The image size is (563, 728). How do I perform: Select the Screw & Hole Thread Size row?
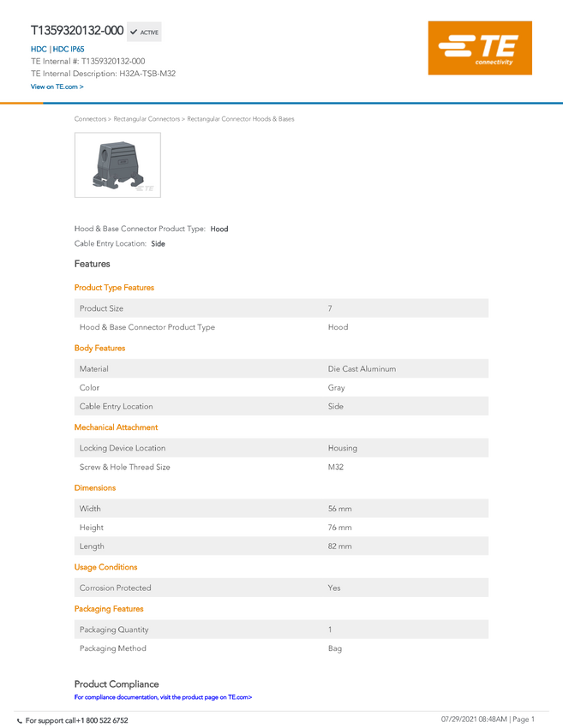[281, 467]
